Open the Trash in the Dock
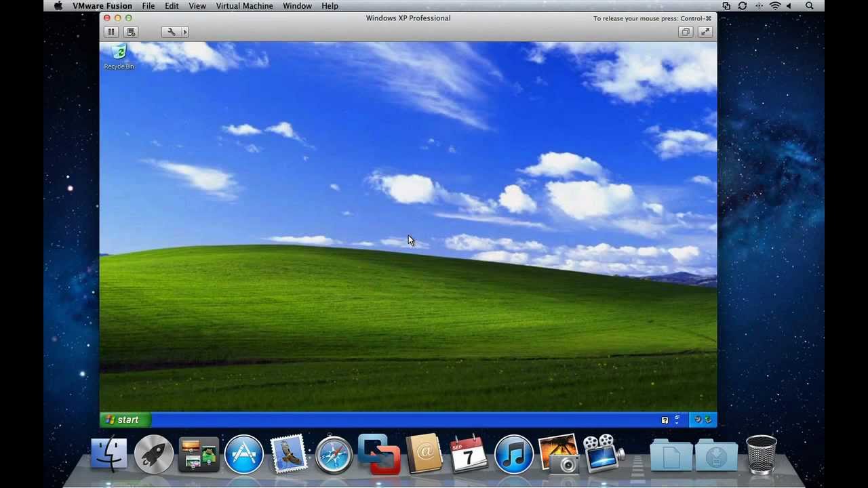Screen dimensions: 868x488 click(x=762, y=454)
